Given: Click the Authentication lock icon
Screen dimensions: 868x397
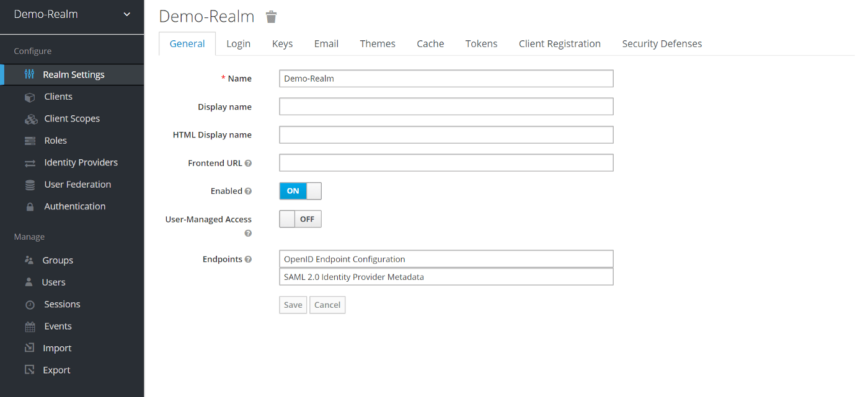Looking at the screenshot, I should (30, 207).
